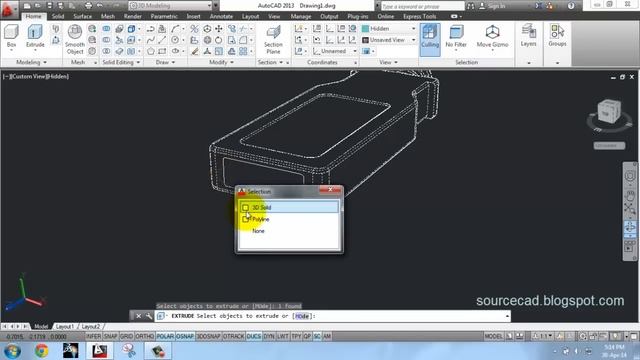The image size is (640, 360).
Task: Expand the Draw panel
Action: pos(165,62)
